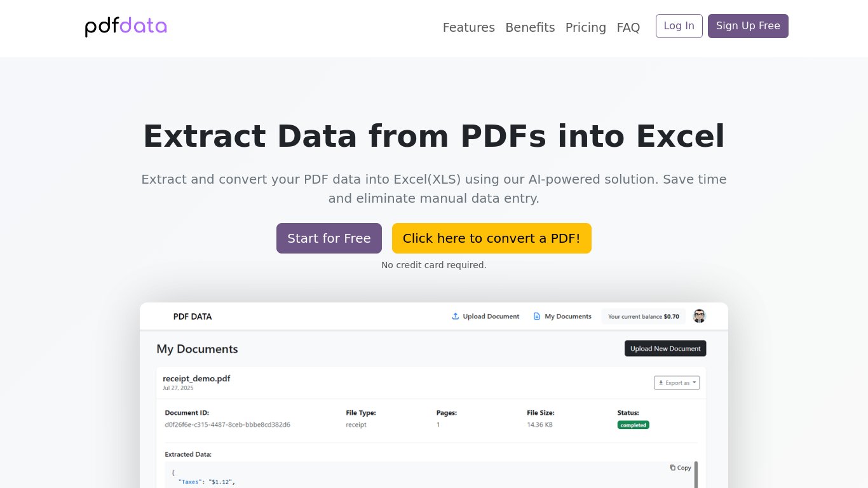Expand the Export as dropdown arrow
This screenshot has height=488, width=868.
pyautogui.click(x=695, y=383)
